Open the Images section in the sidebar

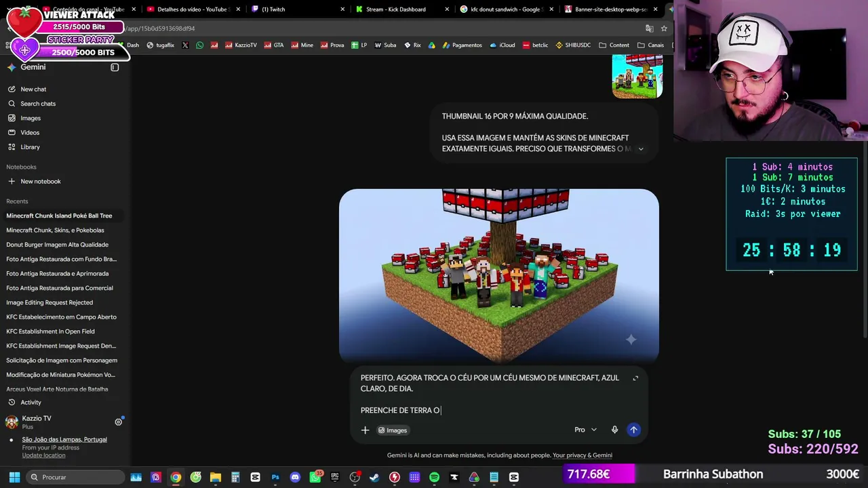tap(31, 118)
